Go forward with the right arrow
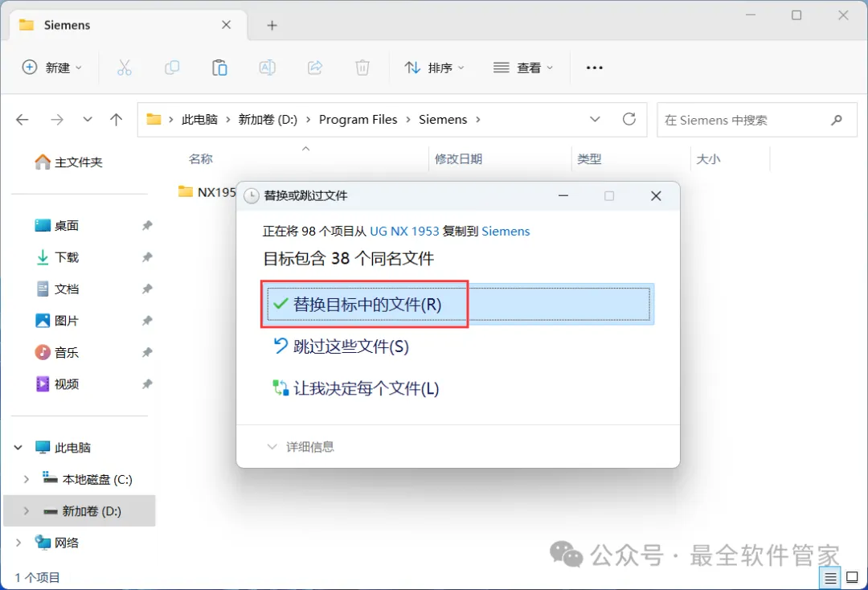Screen dimensions: 868x590 pyautogui.click(x=56, y=120)
